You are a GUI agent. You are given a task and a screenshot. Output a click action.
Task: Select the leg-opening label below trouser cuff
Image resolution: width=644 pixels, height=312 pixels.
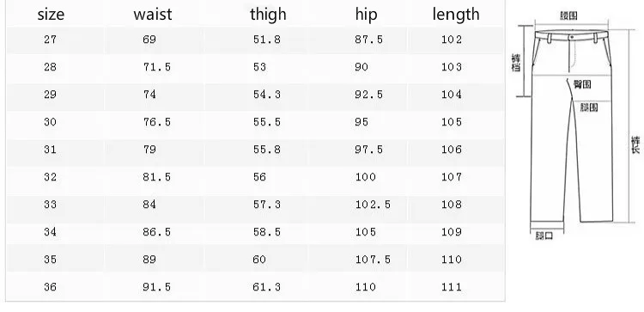click(544, 236)
